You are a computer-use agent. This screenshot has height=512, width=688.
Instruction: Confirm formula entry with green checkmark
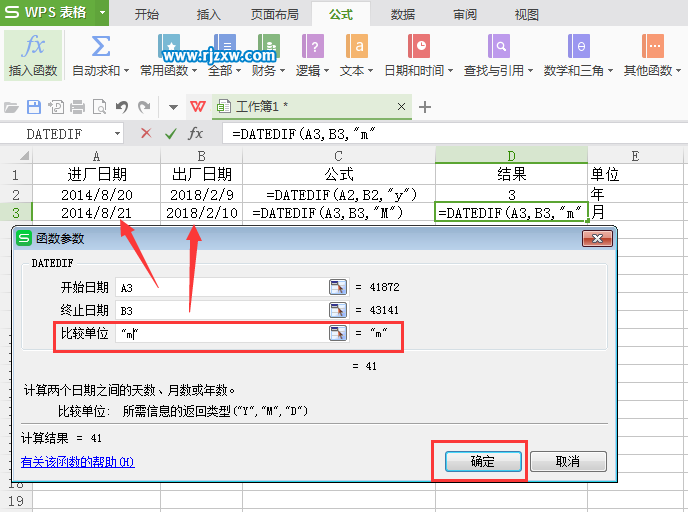171,133
